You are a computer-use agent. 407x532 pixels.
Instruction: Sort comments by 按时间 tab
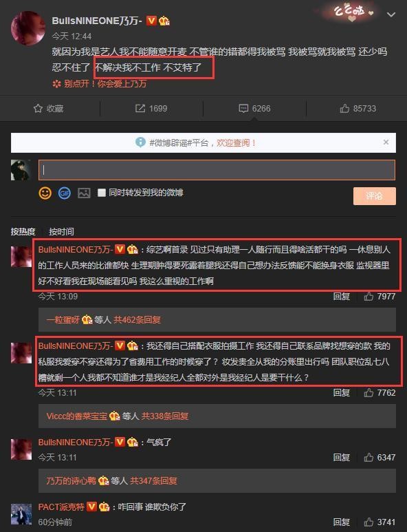61,232
